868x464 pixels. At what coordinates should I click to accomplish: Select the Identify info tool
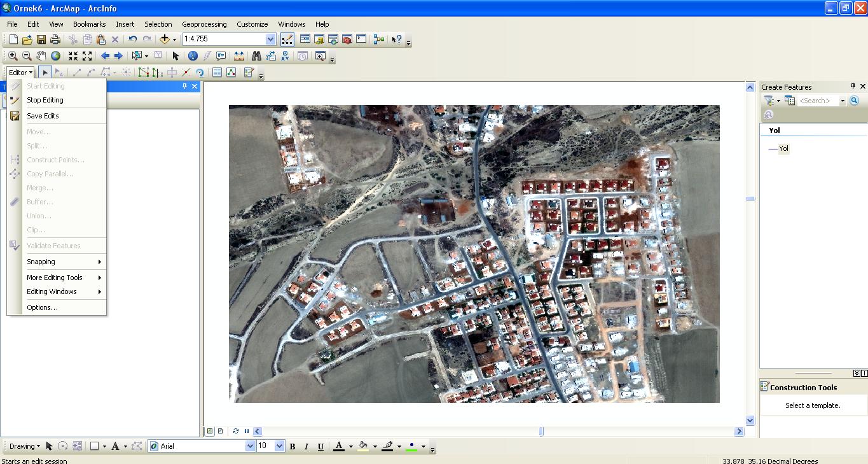tap(193, 56)
